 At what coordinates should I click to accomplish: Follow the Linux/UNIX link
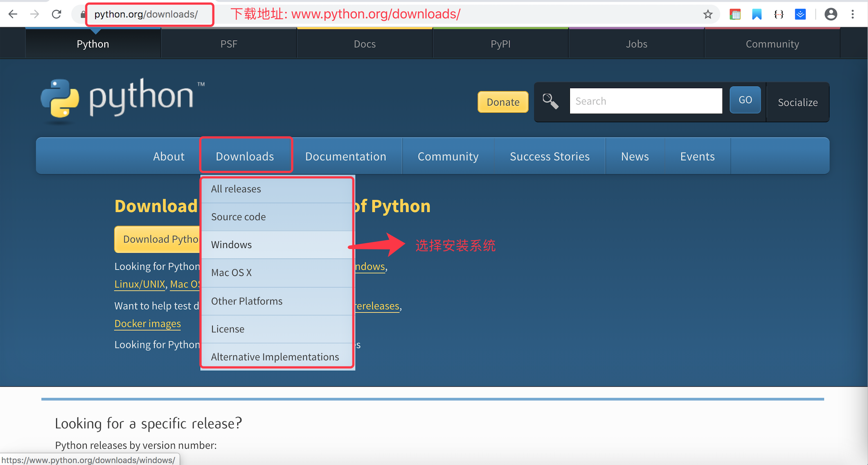[x=139, y=284]
